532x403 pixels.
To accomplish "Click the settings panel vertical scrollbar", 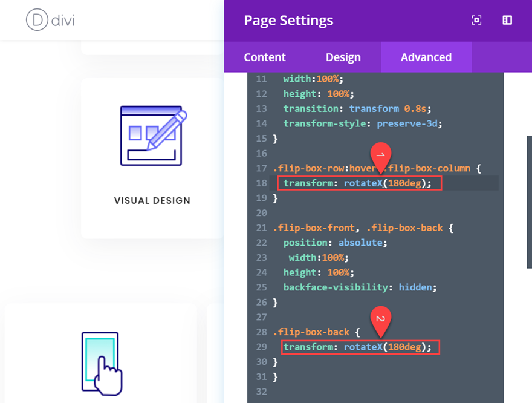I will point(530,202).
